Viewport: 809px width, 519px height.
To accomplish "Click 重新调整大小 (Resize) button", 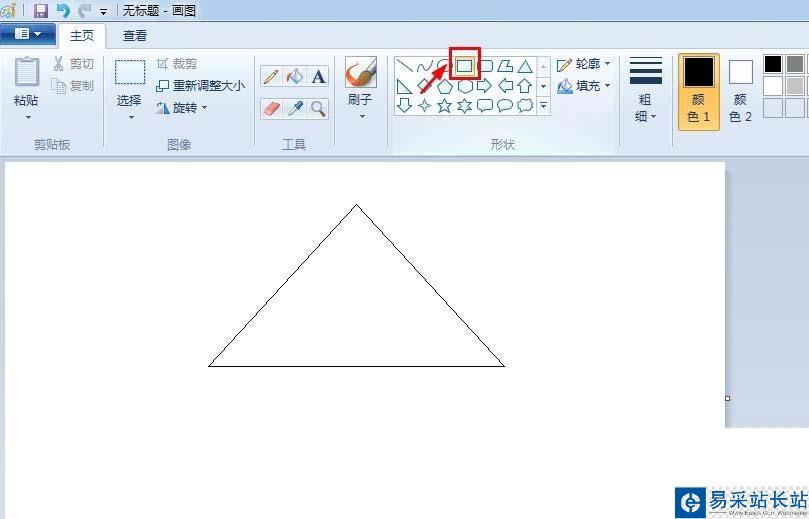I will [x=201, y=86].
